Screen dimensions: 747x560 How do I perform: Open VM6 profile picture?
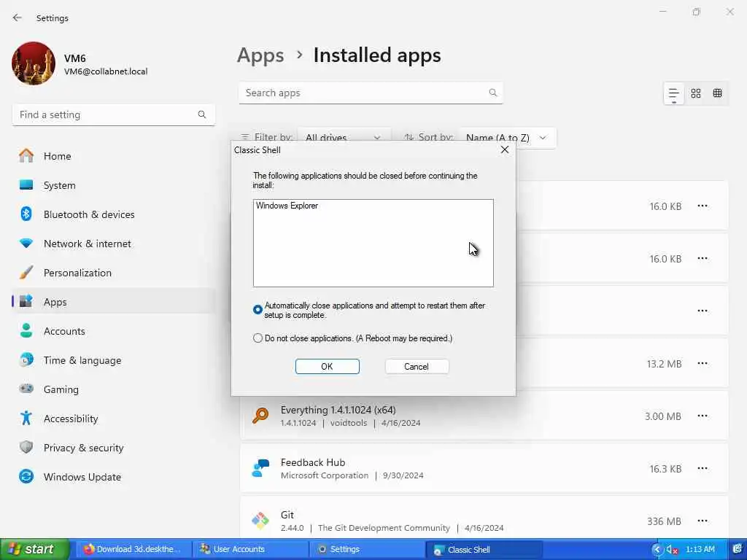click(x=34, y=64)
